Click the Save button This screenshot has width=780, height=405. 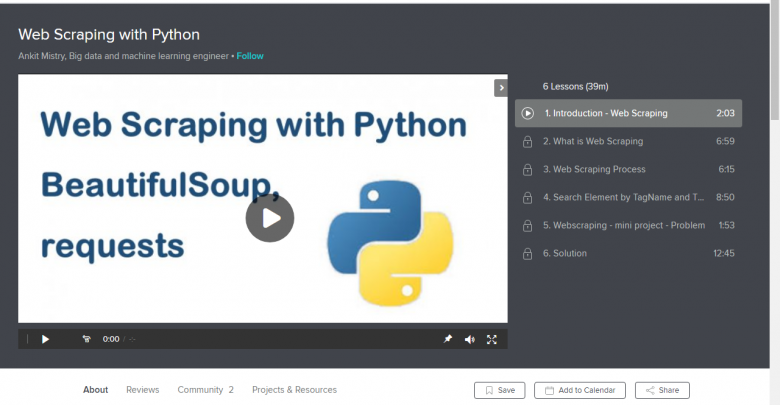(499, 391)
